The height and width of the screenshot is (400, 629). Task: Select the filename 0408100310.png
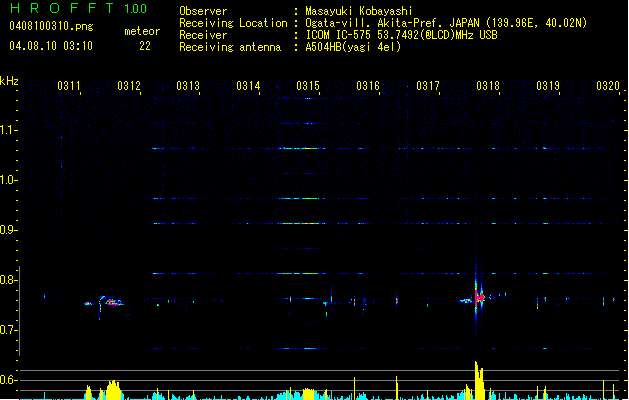tap(51, 26)
